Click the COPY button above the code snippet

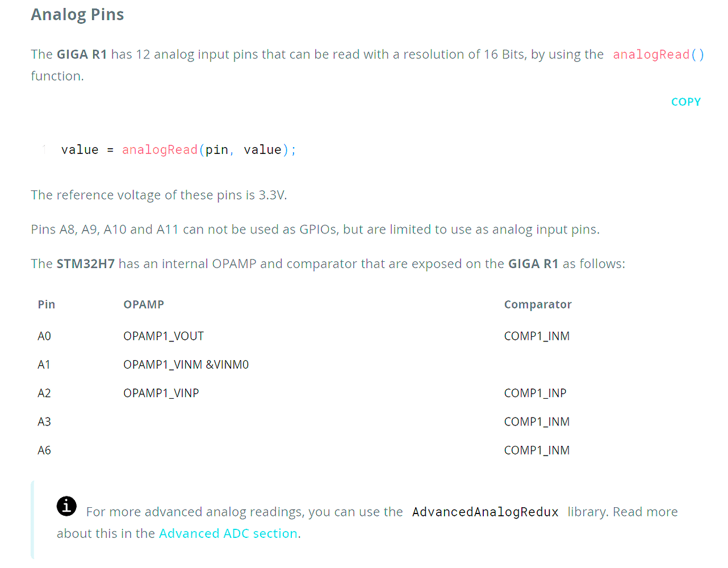[685, 101]
